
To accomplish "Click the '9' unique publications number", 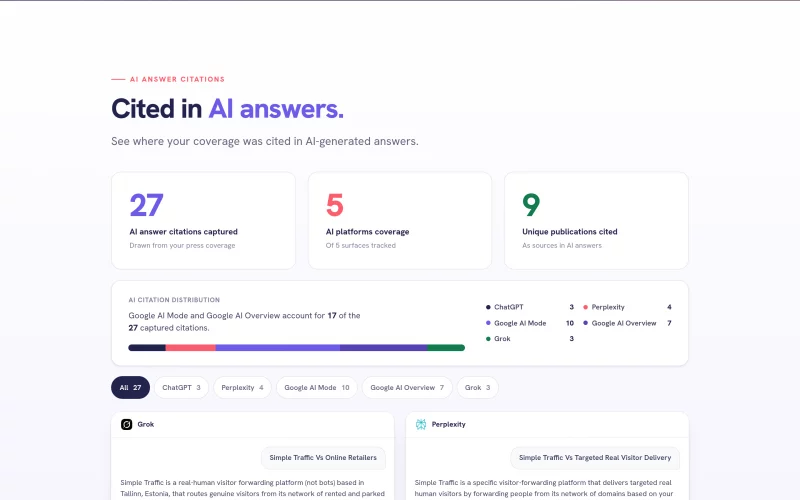I will 531,205.
